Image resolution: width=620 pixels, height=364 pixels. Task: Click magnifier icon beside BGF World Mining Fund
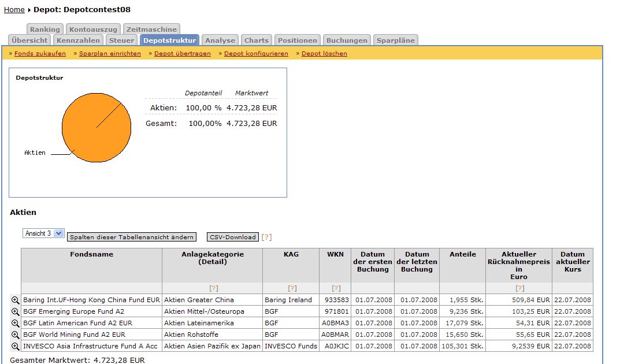(x=16, y=335)
